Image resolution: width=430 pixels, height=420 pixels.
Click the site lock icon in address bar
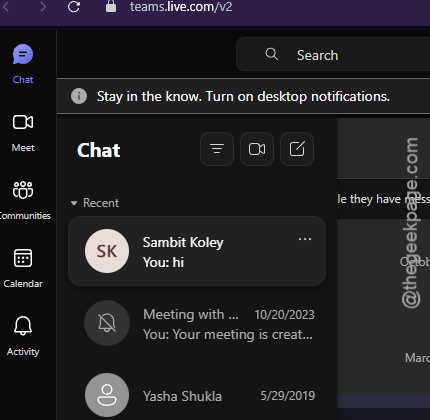[111, 6]
